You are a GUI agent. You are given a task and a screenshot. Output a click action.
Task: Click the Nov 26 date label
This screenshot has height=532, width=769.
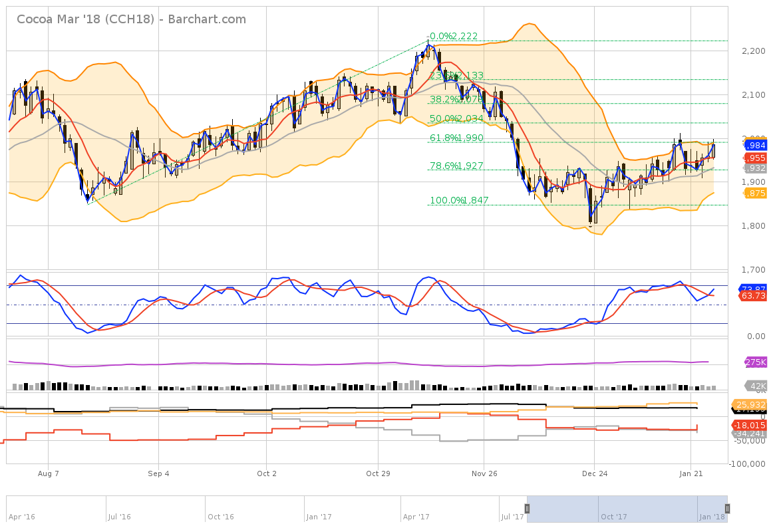pyautogui.click(x=484, y=473)
